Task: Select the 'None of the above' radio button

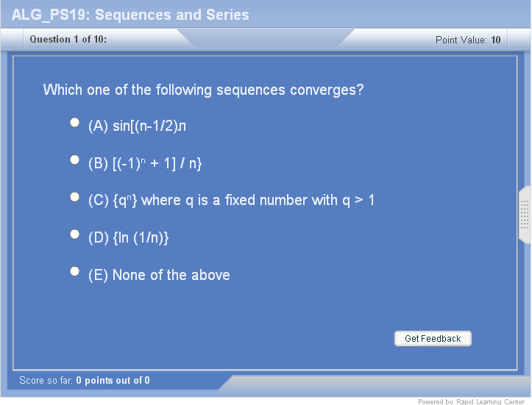Action: [74, 271]
